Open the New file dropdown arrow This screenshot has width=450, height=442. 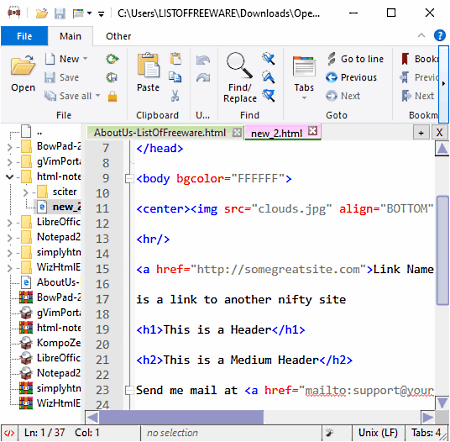pyautogui.click(x=85, y=59)
